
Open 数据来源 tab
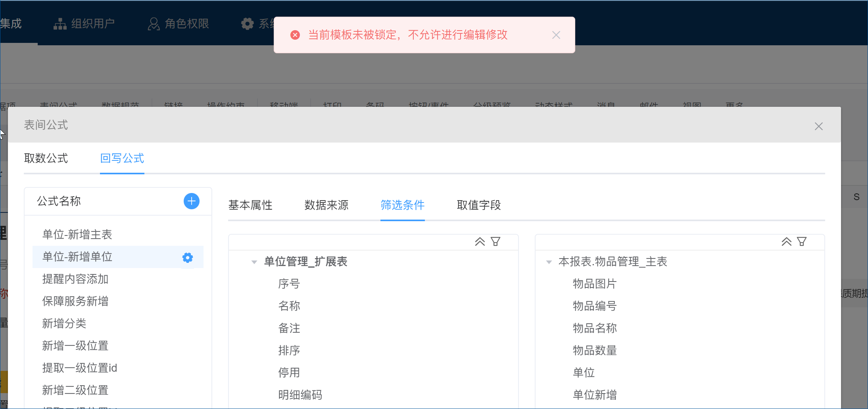click(326, 205)
